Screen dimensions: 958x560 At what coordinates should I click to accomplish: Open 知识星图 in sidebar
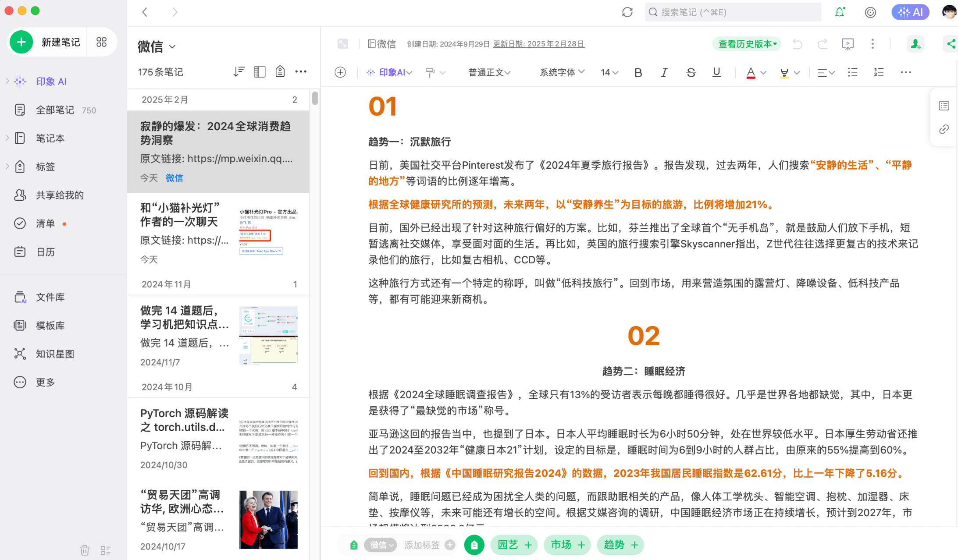click(55, 354)
